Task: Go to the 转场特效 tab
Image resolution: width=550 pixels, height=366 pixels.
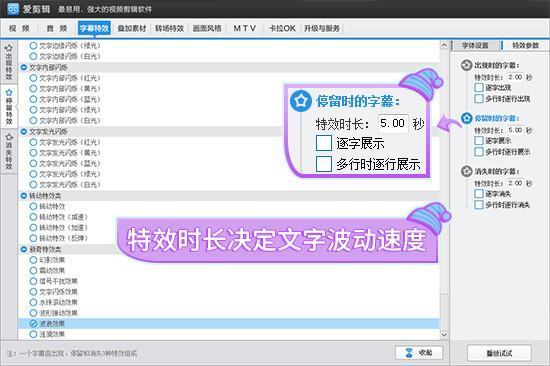Action: click(x=169, y=28)
